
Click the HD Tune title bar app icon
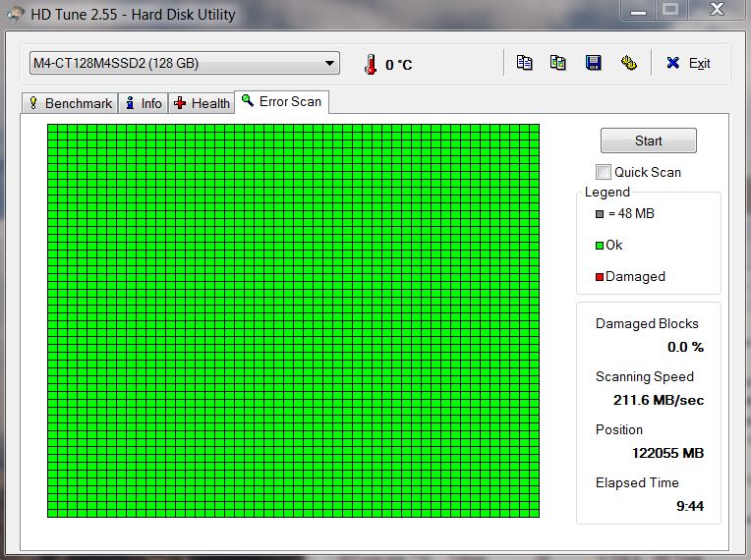click(16, 14)
